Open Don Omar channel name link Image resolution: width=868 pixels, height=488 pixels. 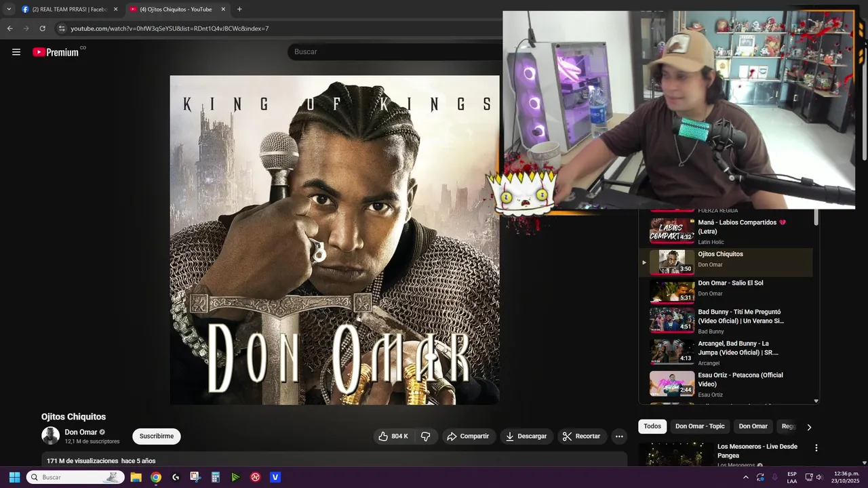81,432
